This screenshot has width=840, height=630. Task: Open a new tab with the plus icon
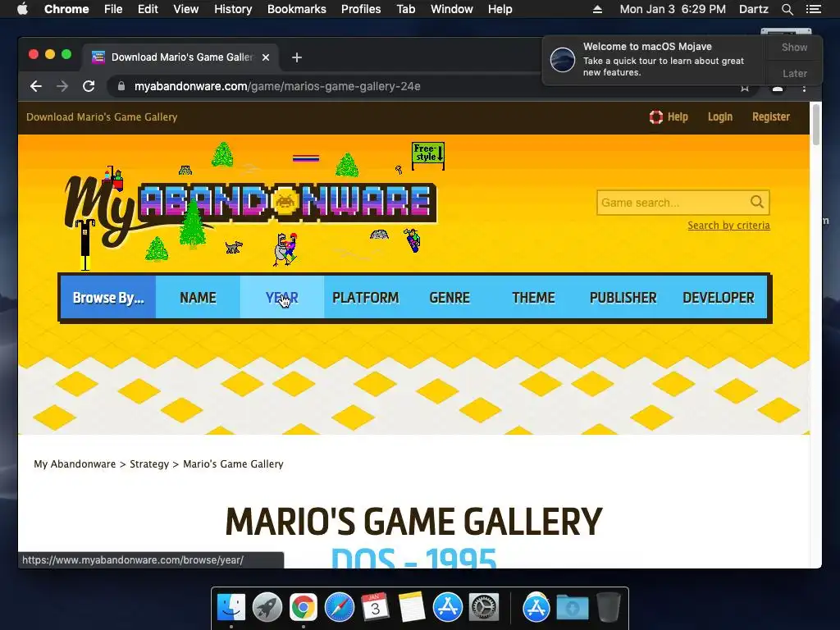coord(297,57)
